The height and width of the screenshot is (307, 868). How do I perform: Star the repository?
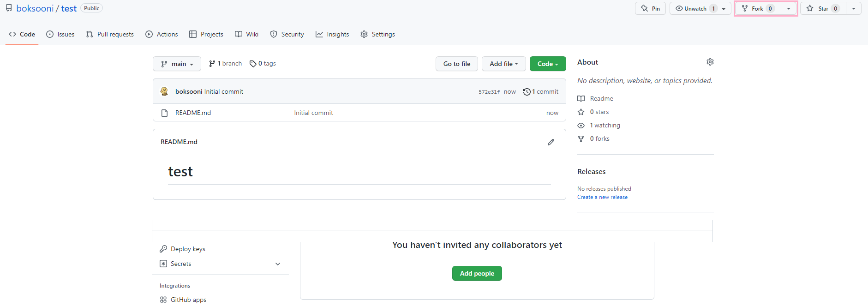[823, 8]
